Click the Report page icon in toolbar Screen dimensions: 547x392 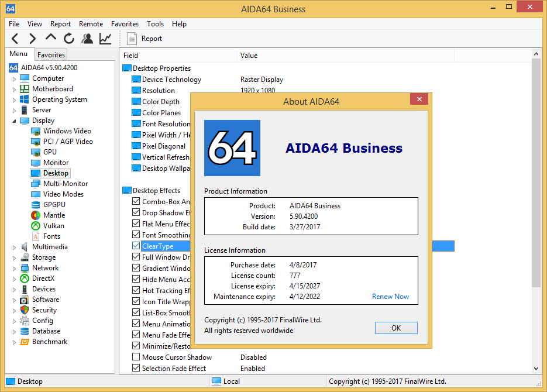tap(132, 39)
